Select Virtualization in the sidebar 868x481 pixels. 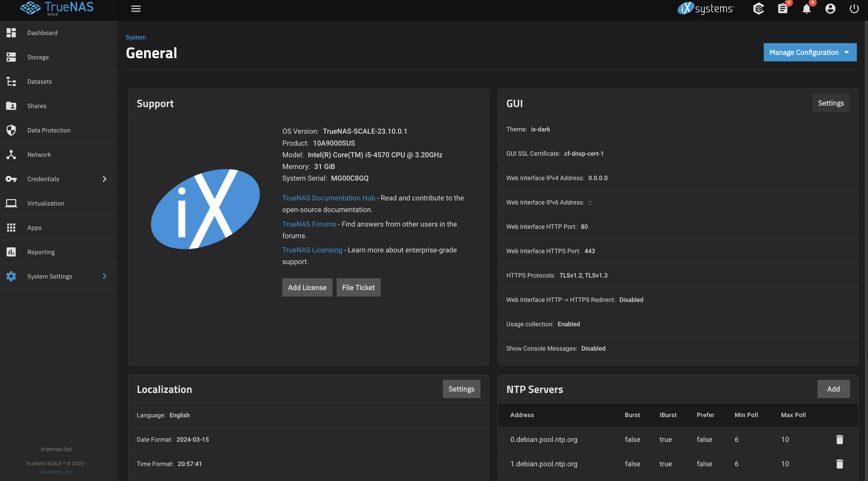pos(45,203)
